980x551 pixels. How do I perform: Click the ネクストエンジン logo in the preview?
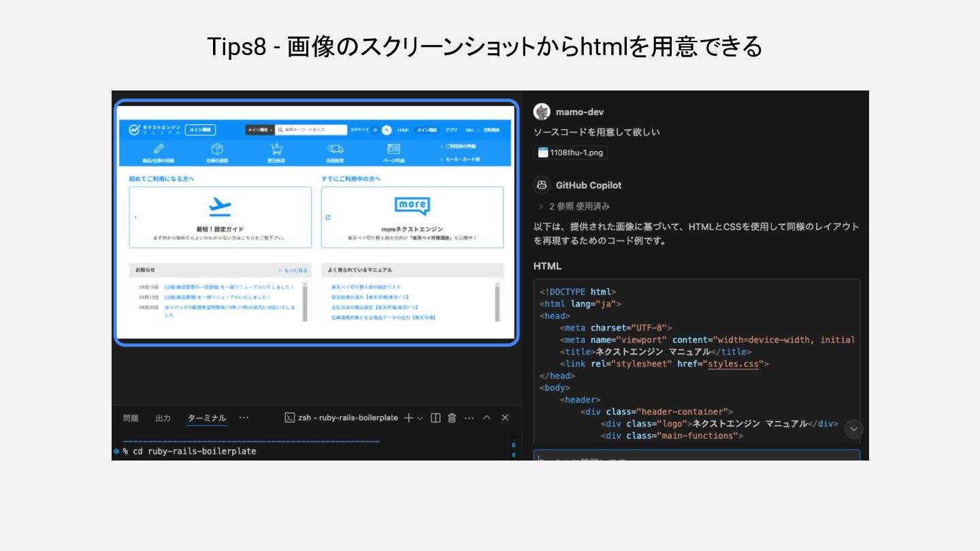[x=154, y=129]
